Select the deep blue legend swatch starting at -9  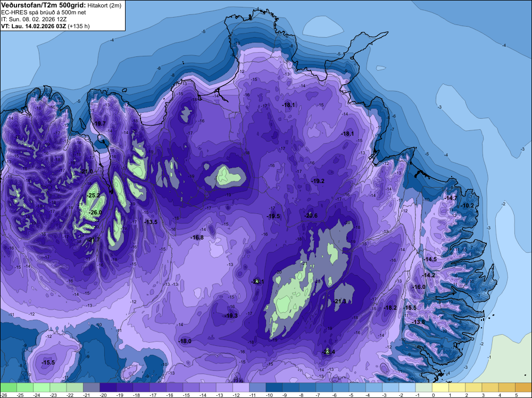[291, 387]
